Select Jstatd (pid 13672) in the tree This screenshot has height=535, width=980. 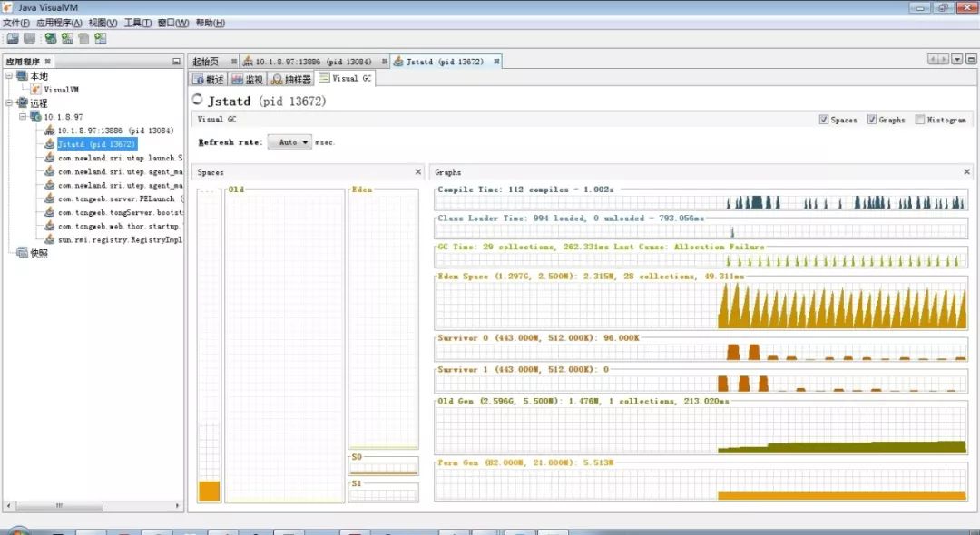(97, 144)
